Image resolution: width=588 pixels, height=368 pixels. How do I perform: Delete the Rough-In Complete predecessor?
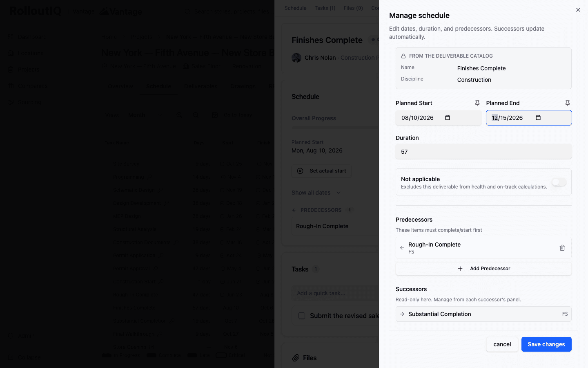(562, 248)
